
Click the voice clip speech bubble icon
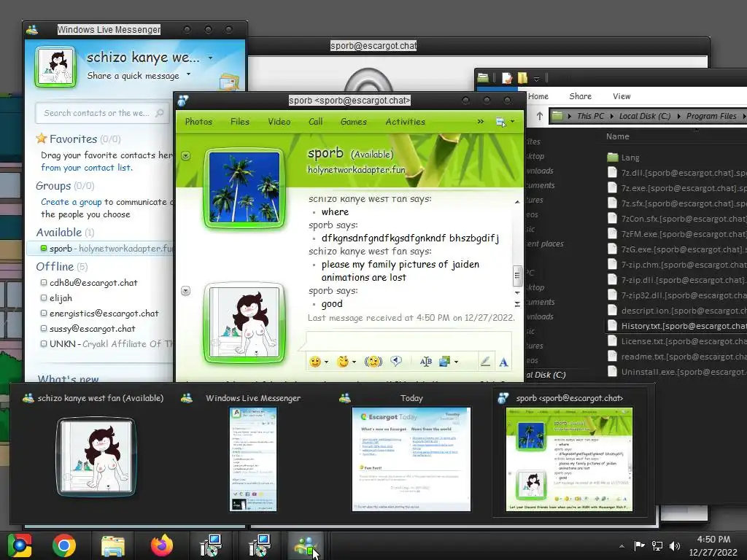coord(396,362)
